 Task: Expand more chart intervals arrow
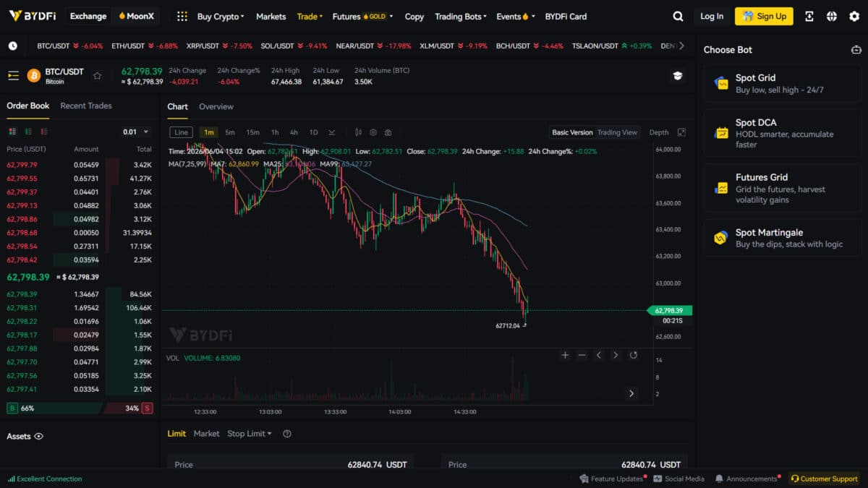[332, 132]
